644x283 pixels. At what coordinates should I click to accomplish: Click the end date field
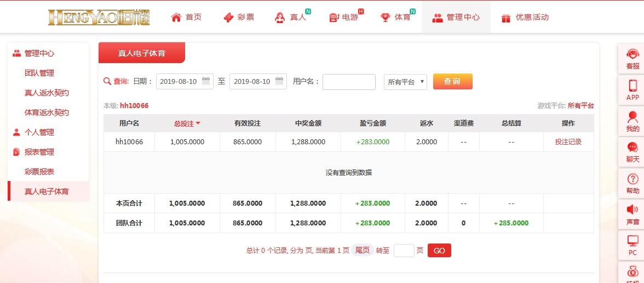click(x=258, y=81)
